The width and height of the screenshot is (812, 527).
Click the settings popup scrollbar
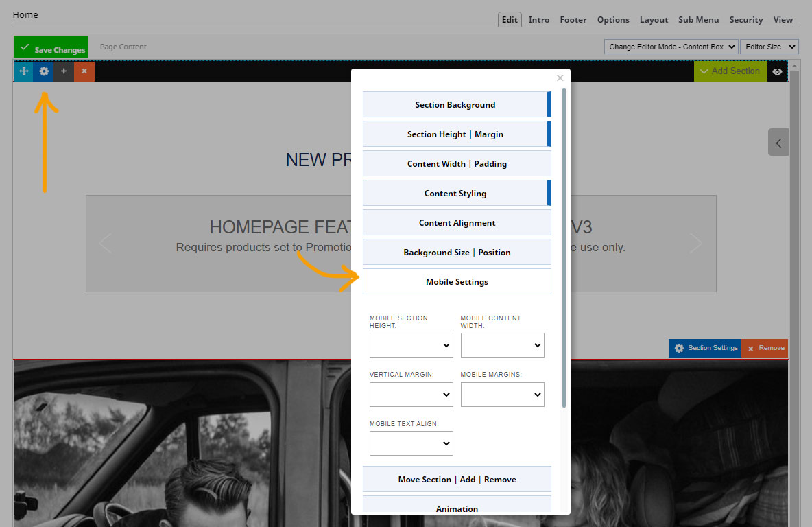564,248
